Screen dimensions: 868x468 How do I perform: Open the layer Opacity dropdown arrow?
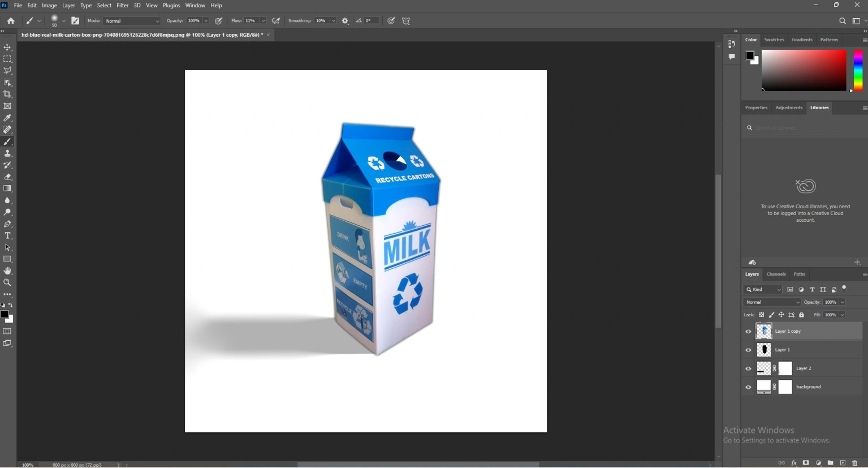click(x=842, y=302)
